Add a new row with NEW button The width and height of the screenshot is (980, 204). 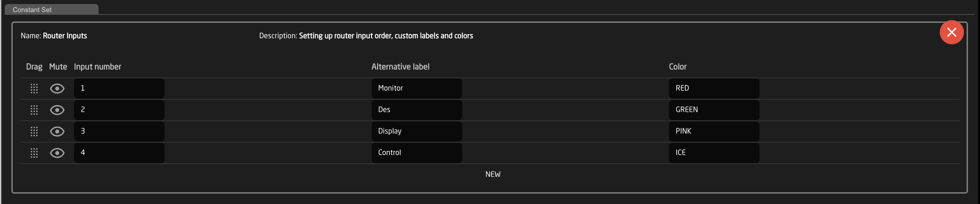tap(493, 174)
